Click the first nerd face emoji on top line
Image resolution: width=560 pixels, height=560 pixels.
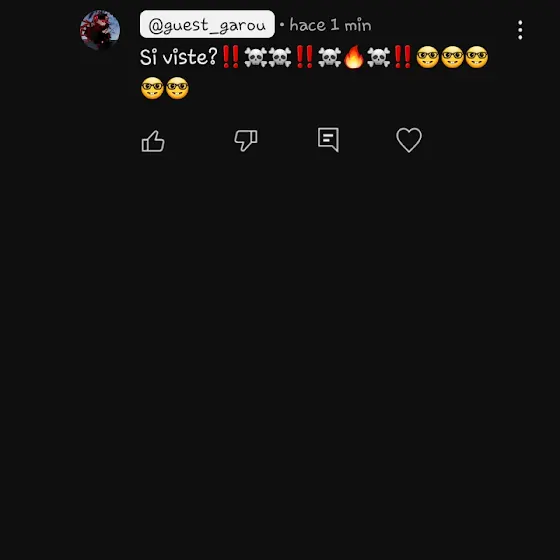(x=428, y=57)
